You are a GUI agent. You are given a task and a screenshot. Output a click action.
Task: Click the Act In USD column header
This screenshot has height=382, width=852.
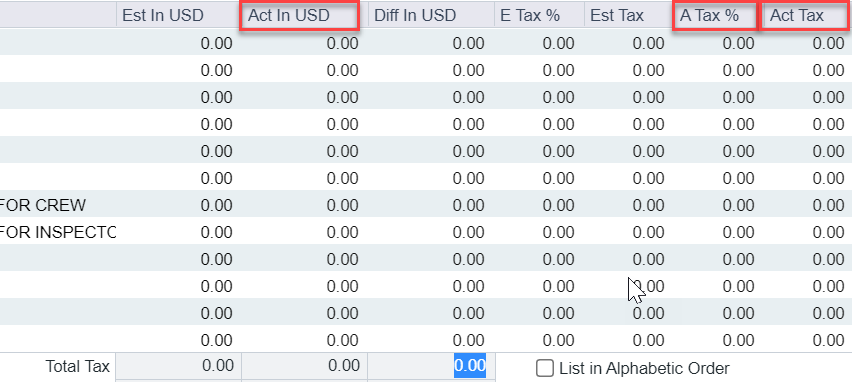point(299,15)
